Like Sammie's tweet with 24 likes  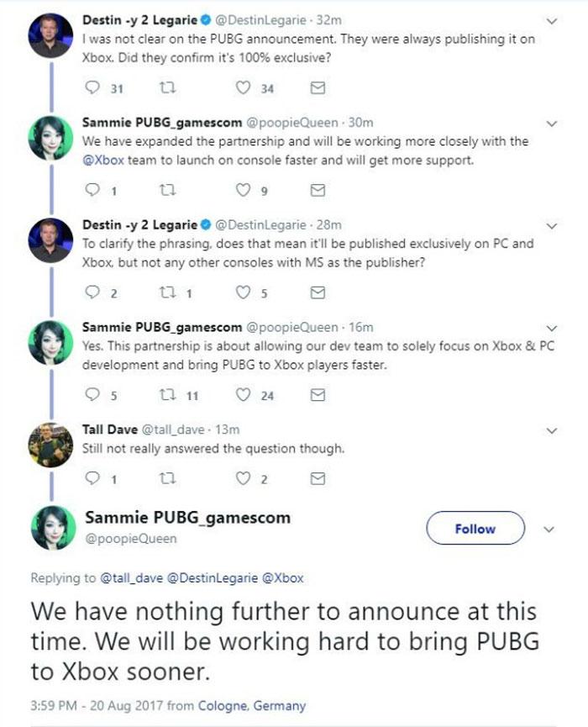pyautogui.click(x=244, y=395)
